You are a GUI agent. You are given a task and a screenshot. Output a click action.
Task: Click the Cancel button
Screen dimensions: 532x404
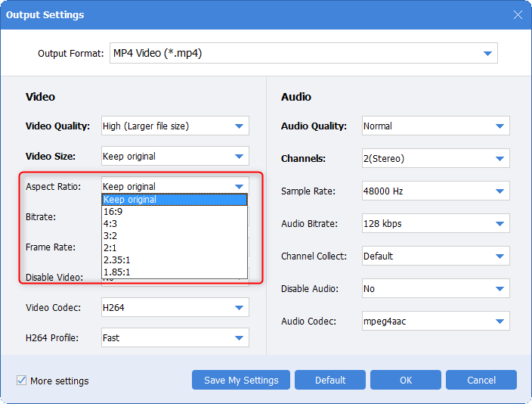point(481,380)
